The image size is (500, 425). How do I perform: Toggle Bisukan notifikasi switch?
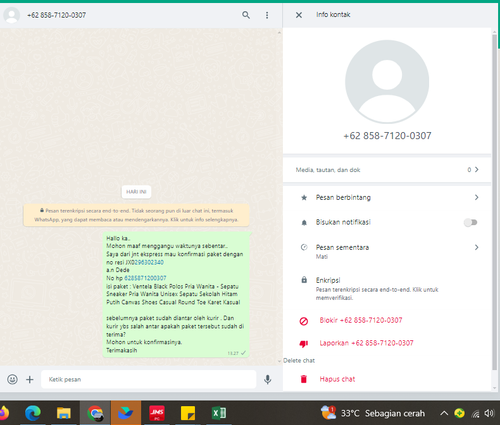tap(471, 222)
